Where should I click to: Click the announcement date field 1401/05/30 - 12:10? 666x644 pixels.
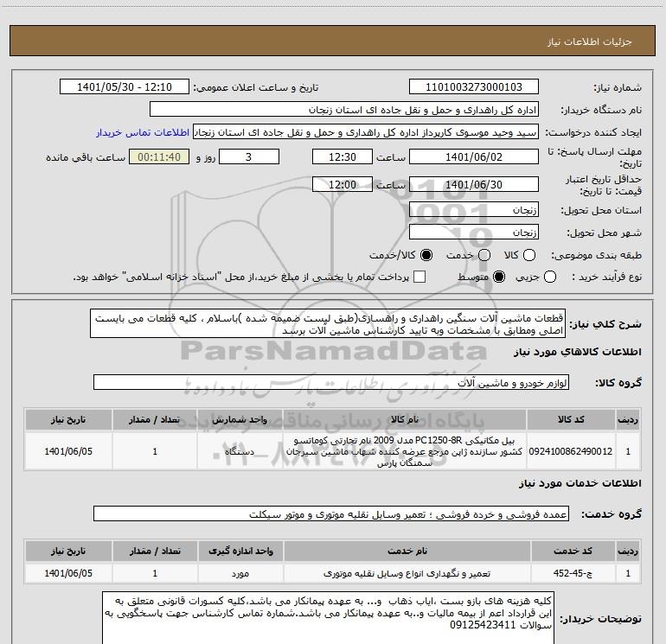[125, 87]
